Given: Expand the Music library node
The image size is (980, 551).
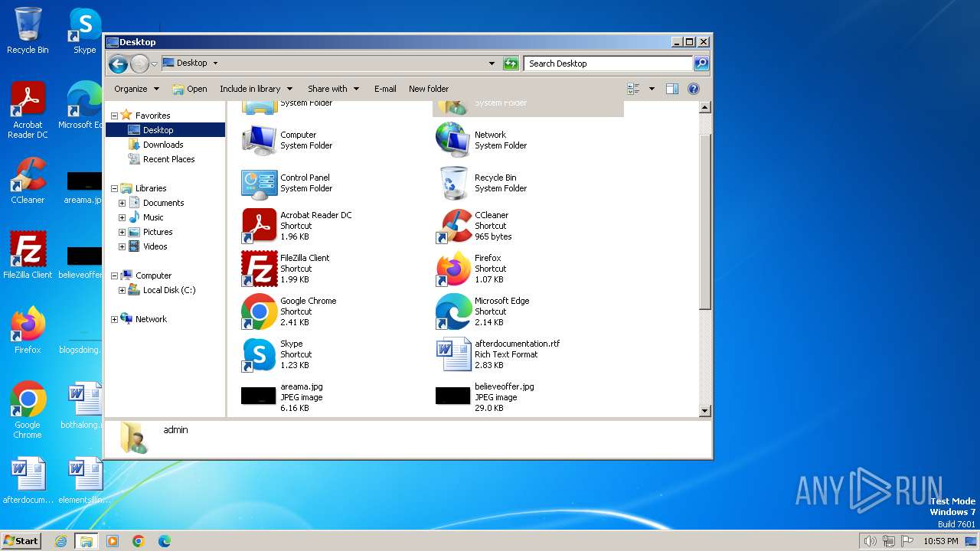Looking at the screenshot, I should point(122,217).
